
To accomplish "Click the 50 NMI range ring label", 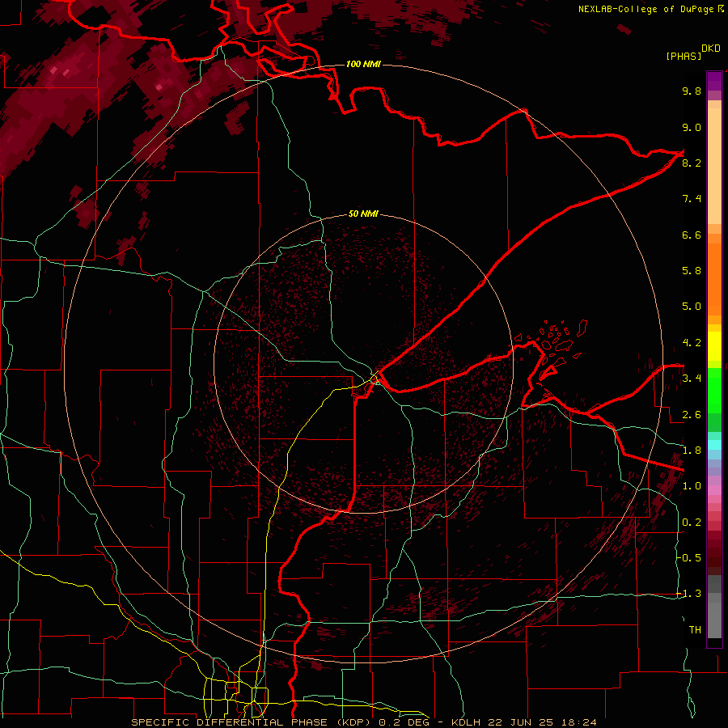I will click(x=363, y=214).
